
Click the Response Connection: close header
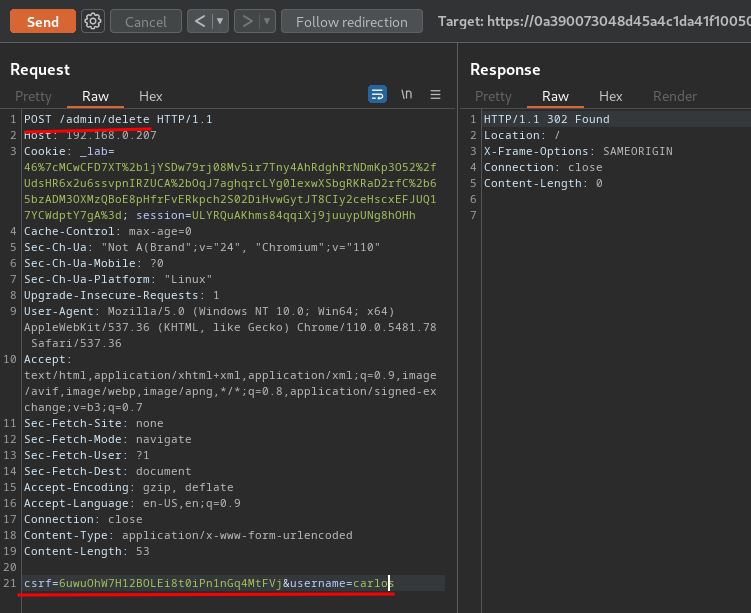click(543, 168)
